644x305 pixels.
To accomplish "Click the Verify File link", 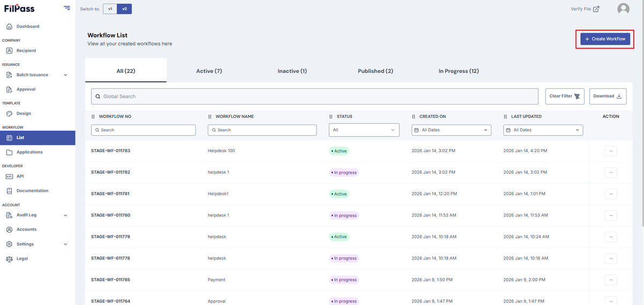I will click(585, 9).
